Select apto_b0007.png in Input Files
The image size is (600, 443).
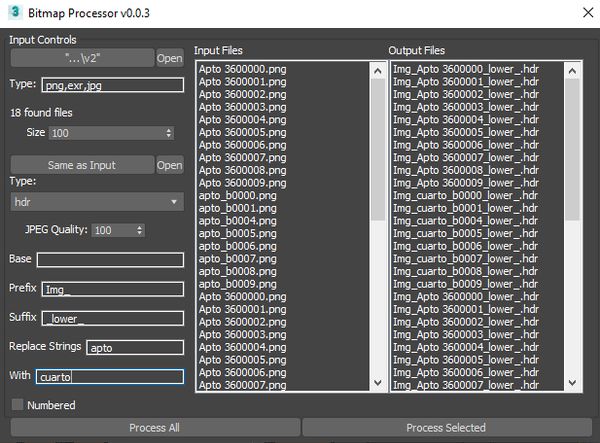(x=237, y=259)
